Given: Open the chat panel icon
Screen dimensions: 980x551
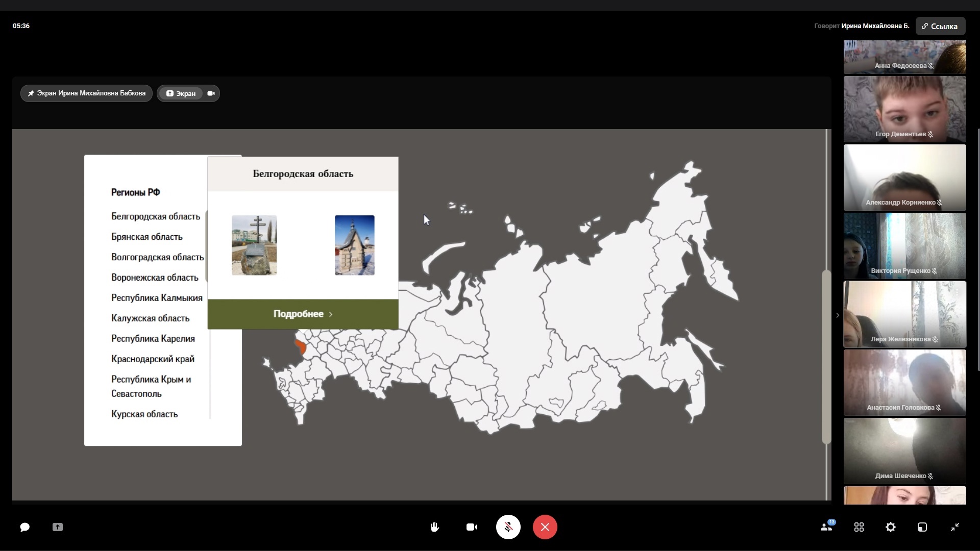Looking at the screenshot, I should [x=24, y=527].
